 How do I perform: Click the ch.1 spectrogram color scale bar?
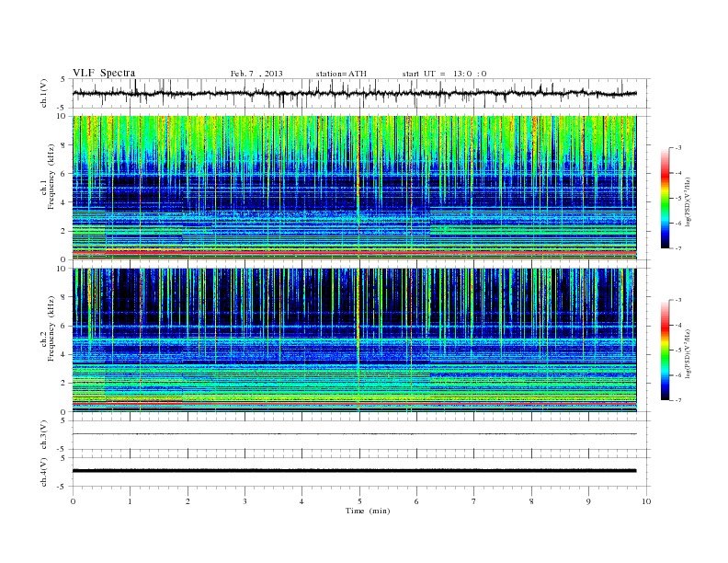click(x=665, y=198)
